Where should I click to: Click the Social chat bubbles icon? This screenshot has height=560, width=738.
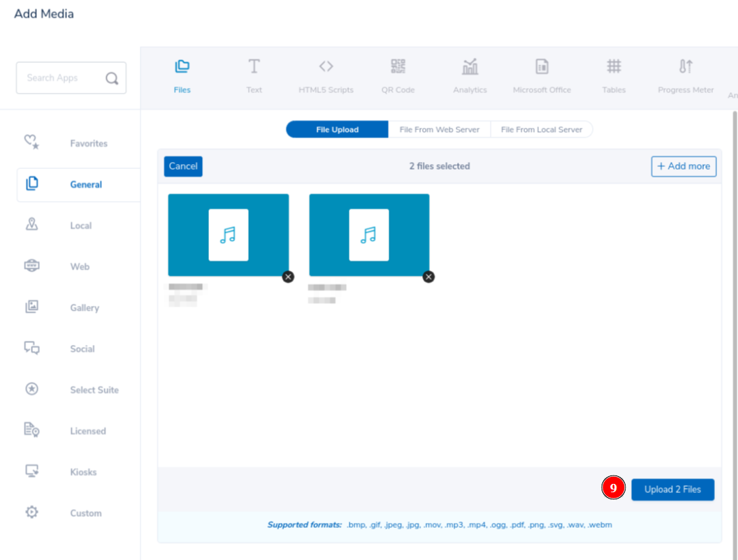(31, 348)
